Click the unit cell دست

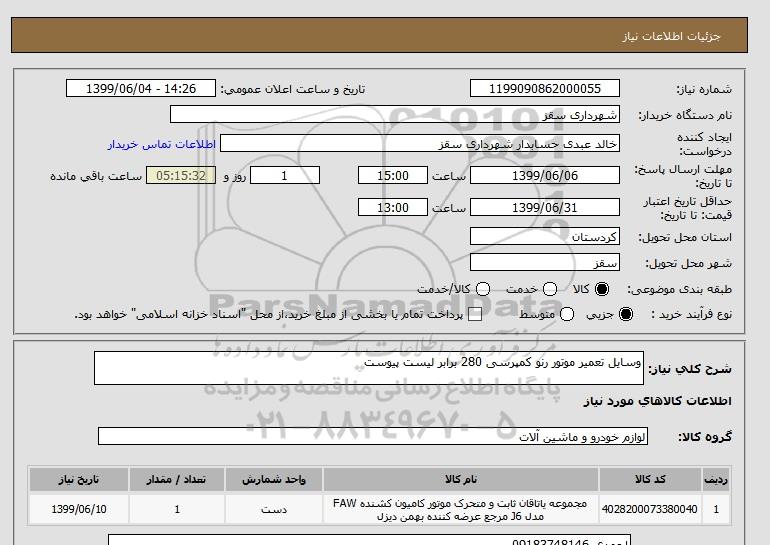point(274,509)
